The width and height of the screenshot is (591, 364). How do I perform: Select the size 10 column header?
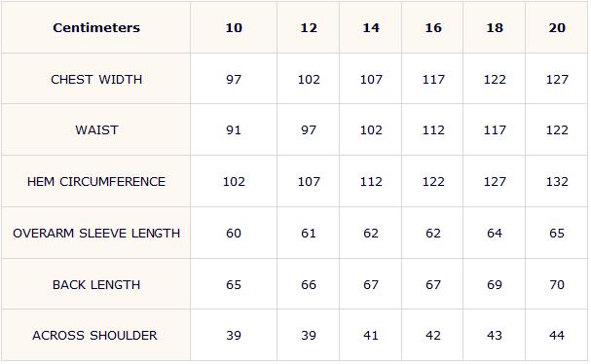pyautogui.click(x=234, y=27)
